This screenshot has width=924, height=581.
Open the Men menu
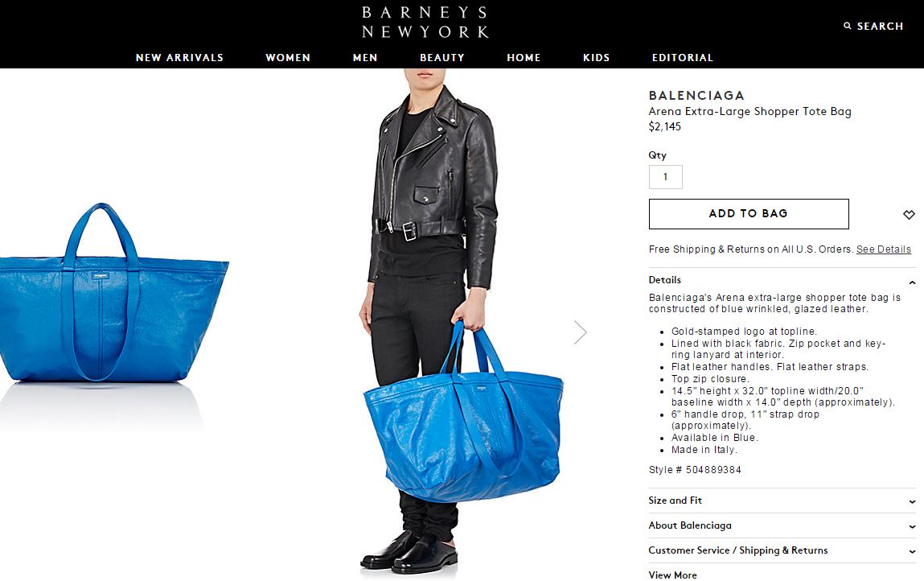click(x=365, y=58)
